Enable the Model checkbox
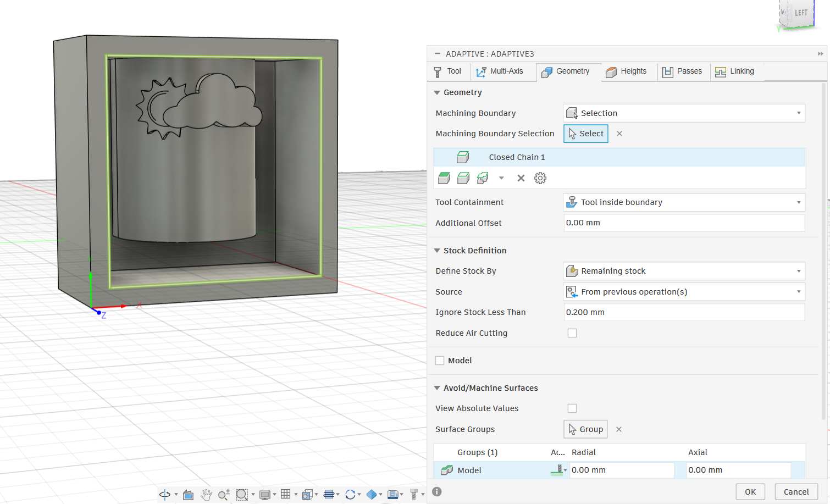830x504 pixels. [x=440, y=361]
